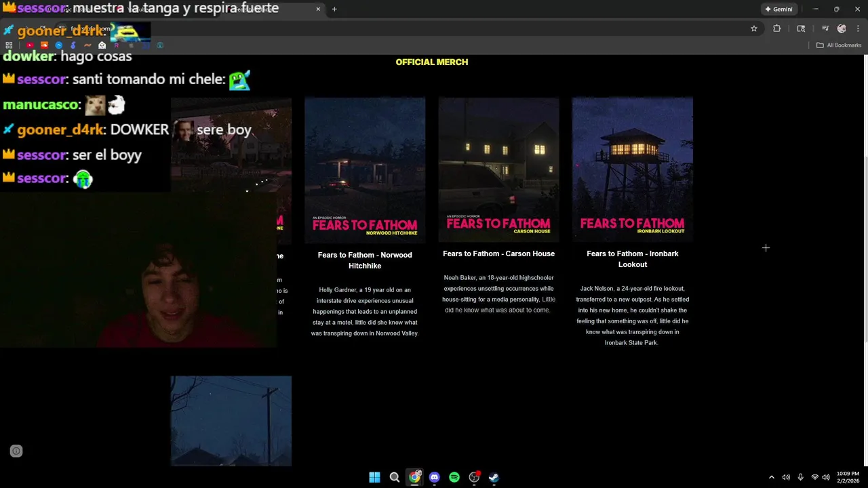Open the SoundCloud bookmark icon
The width and height of the screenshot is (868, 488).
click(44, 45)
